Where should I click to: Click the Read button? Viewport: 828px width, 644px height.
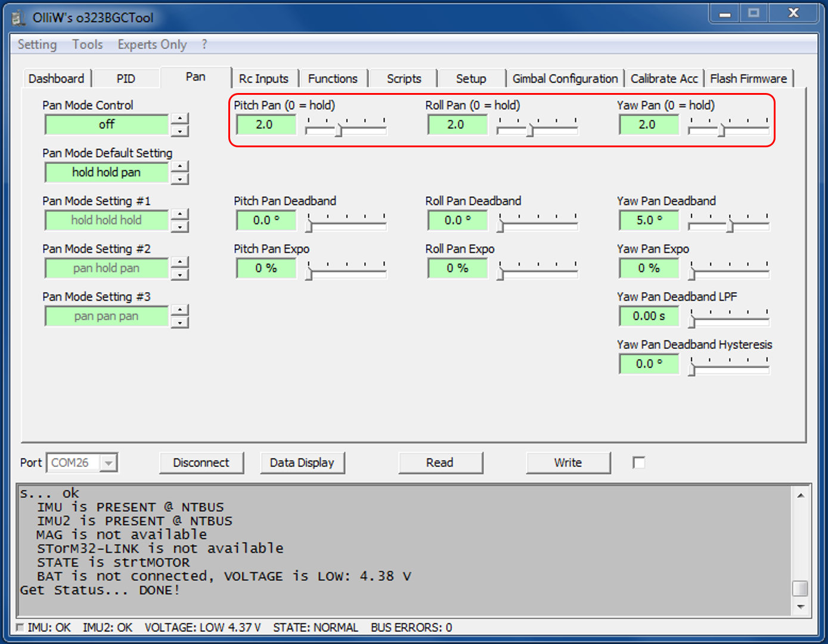tap(440, 463)
